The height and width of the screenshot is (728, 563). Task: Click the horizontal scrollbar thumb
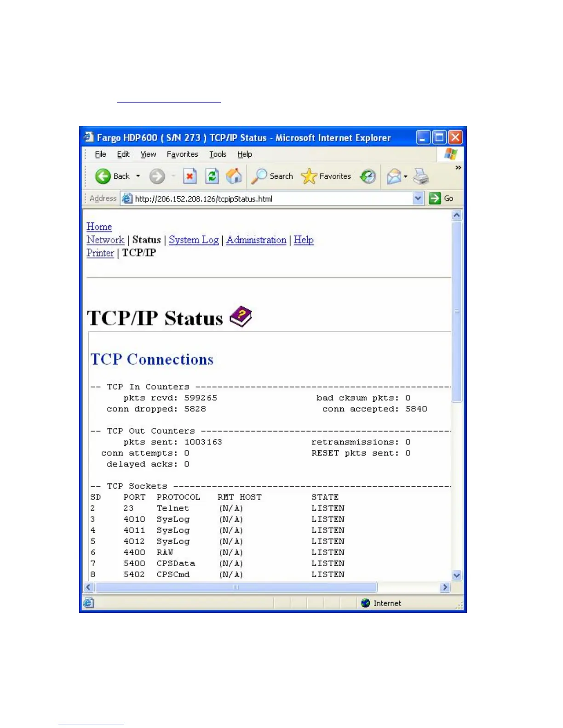[236, 587]
